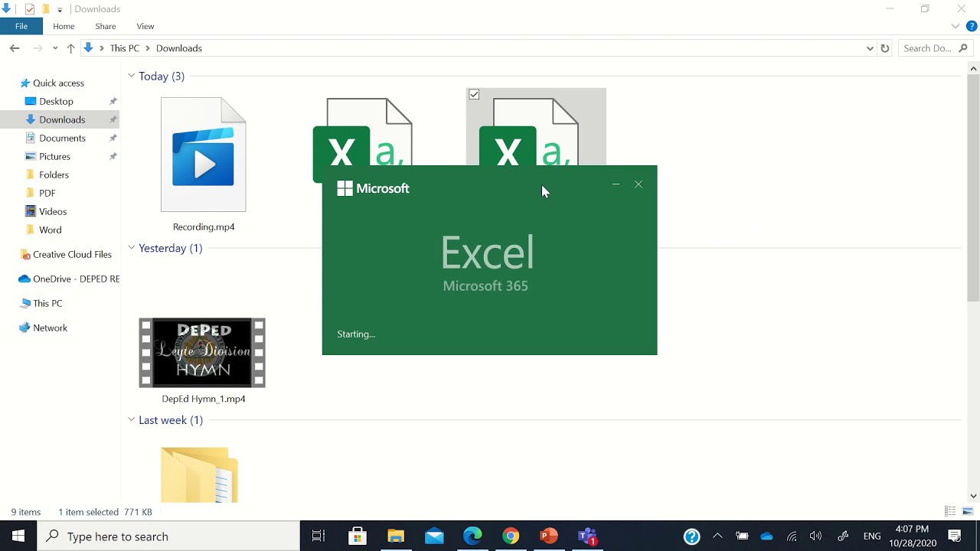This screenshot has height=551, width=980.
Task: Switch to large thumbnails view in the status bar
Action: [x=968, y=512]
